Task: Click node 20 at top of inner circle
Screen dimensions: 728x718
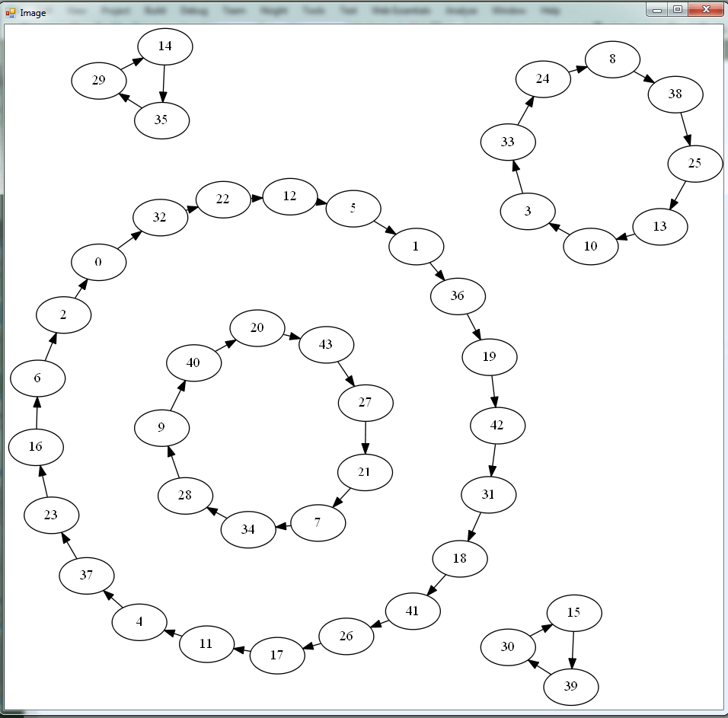Action: 257,328
